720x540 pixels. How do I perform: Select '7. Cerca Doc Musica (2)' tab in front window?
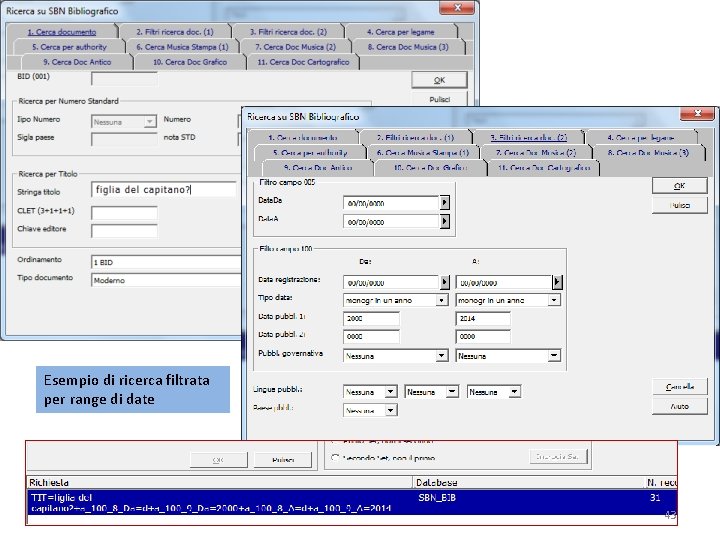pos(535,152)
